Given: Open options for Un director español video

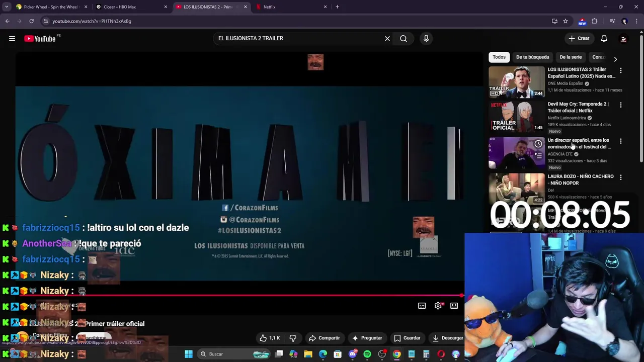Looking at the screenshot, I should tap(620, 141).
